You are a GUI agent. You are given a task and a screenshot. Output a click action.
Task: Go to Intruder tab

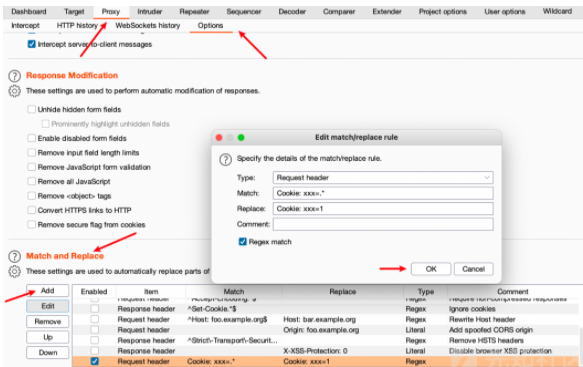point(149,12)
